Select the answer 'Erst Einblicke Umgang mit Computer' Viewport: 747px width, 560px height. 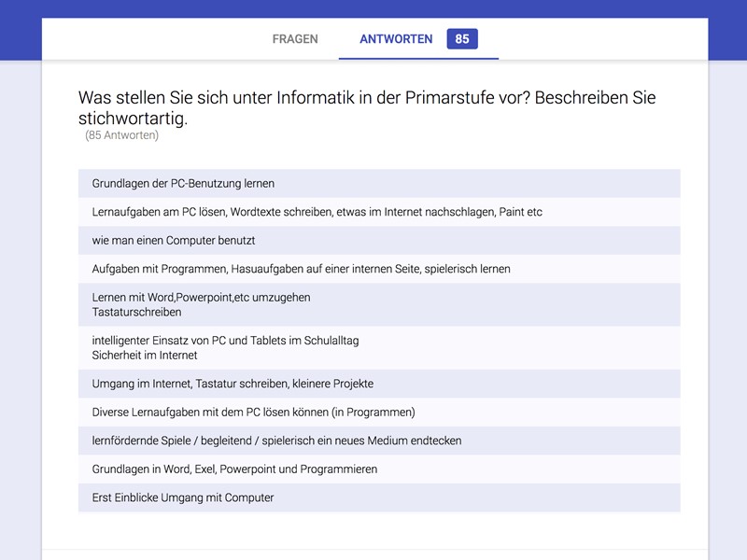coord(182,496)
